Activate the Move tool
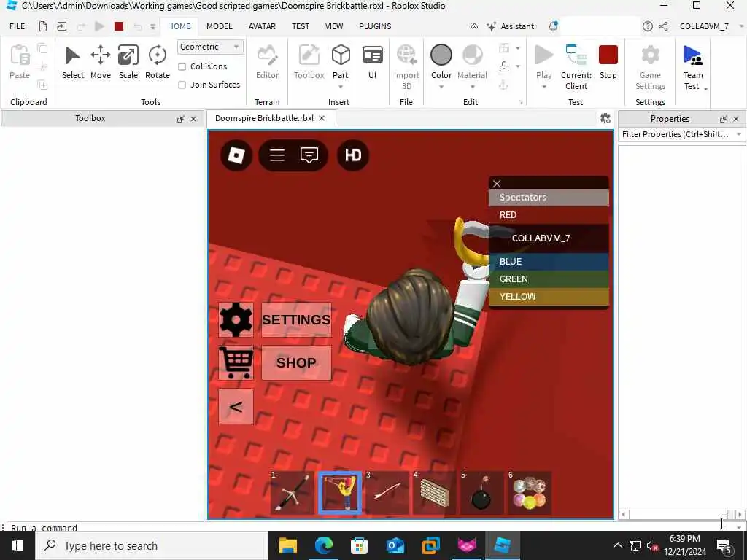Viewport: 747px width, 560px height. (x=101, y=62)
